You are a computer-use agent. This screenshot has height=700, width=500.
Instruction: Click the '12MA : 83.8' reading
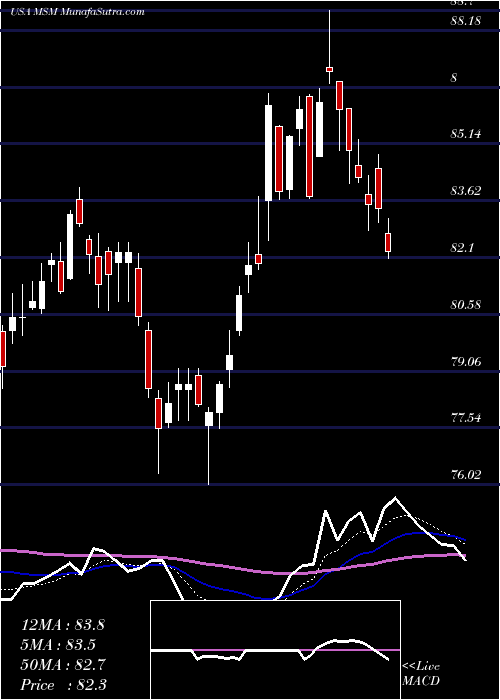[62, 625]
